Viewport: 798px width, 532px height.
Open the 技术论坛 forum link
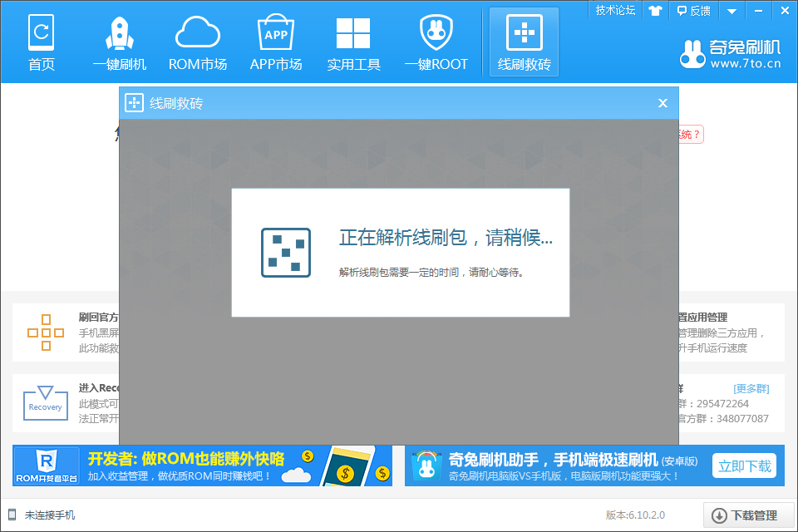pyautogui.click(x=615, y=10)
